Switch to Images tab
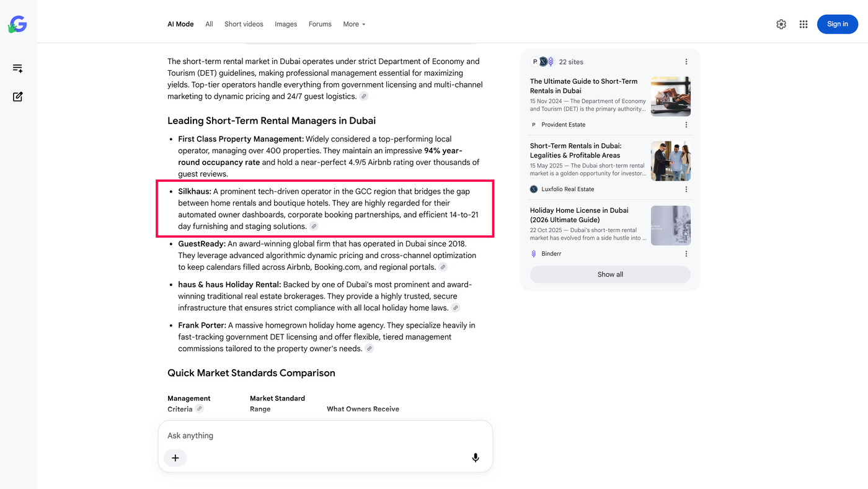 pyautogui.click(x=286, y=24)
